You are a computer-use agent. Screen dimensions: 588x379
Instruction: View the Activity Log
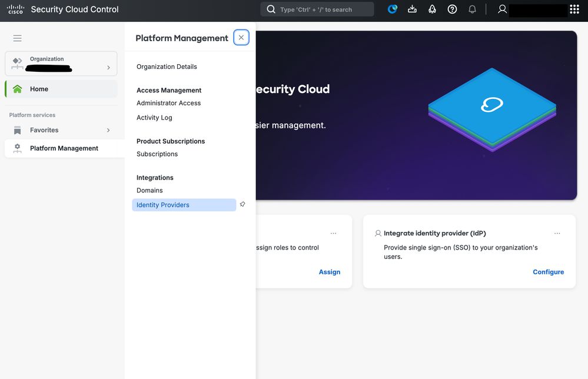(x=154, y=117)
